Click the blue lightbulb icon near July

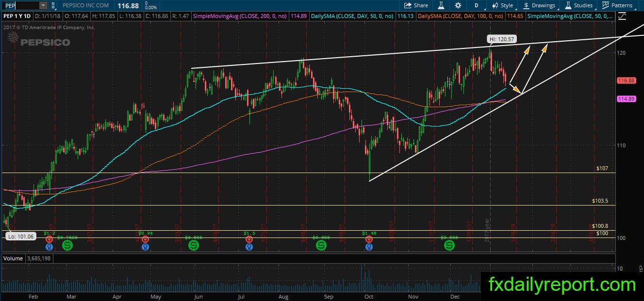[x=249, y=247]
